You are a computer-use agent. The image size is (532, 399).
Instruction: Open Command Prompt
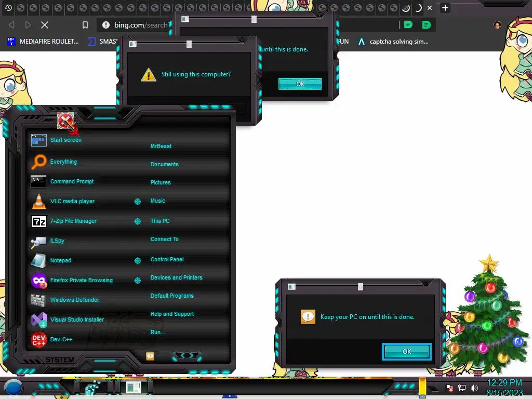62,181
